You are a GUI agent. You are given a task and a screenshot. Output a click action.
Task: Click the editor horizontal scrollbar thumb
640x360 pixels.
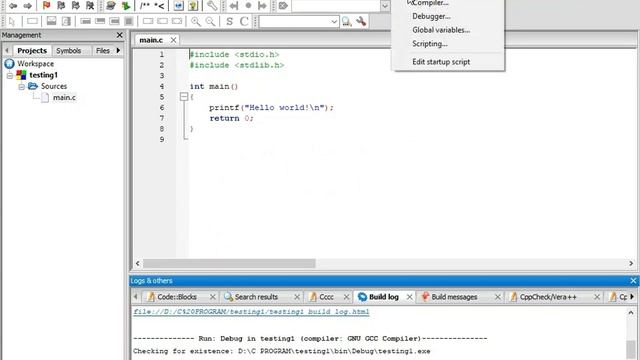pyautogui.click(x=229, y=264)
